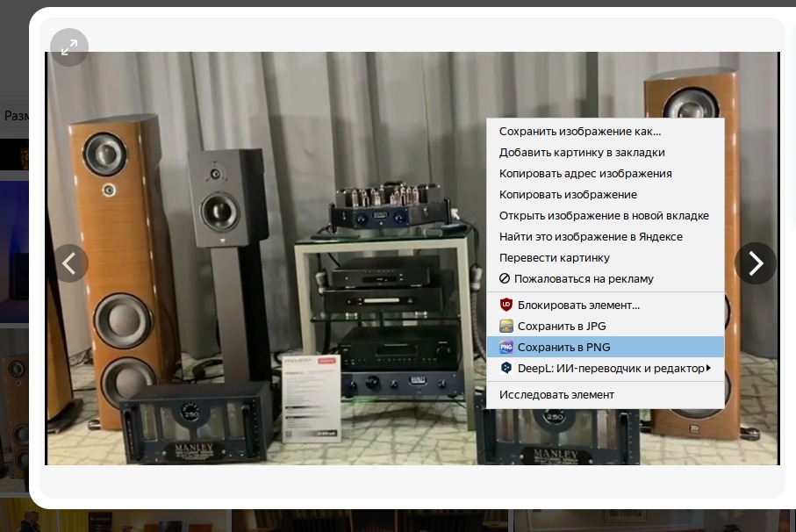Image resolution: width=796 pixels, height=532 pixels.
Task: Click the DeepL hexagon icon
Action: pos(506,369)
